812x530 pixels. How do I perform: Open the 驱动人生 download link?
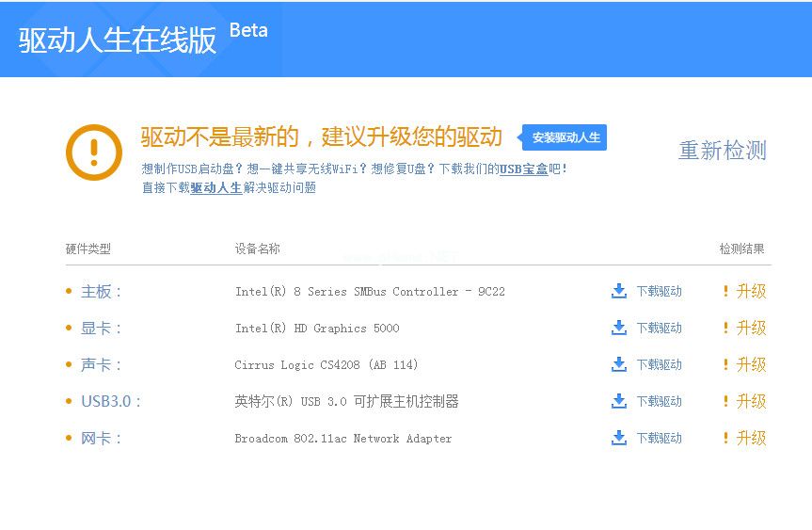point(216,187)
